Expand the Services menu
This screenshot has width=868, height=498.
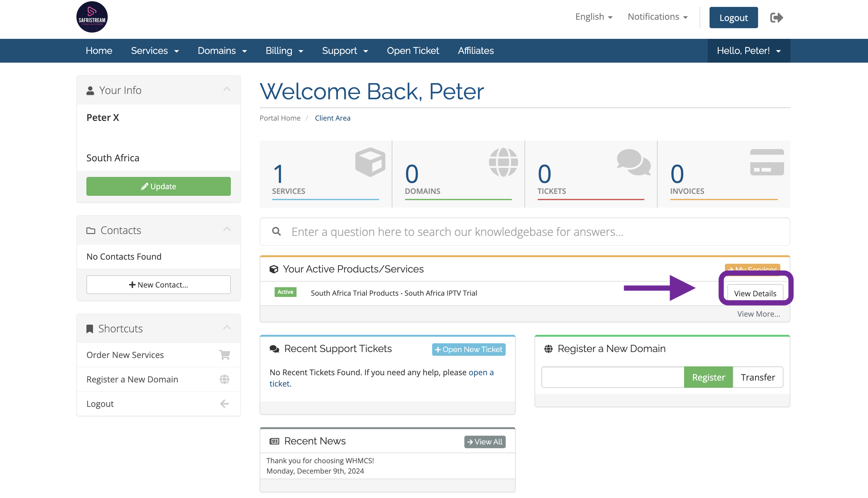155,51
